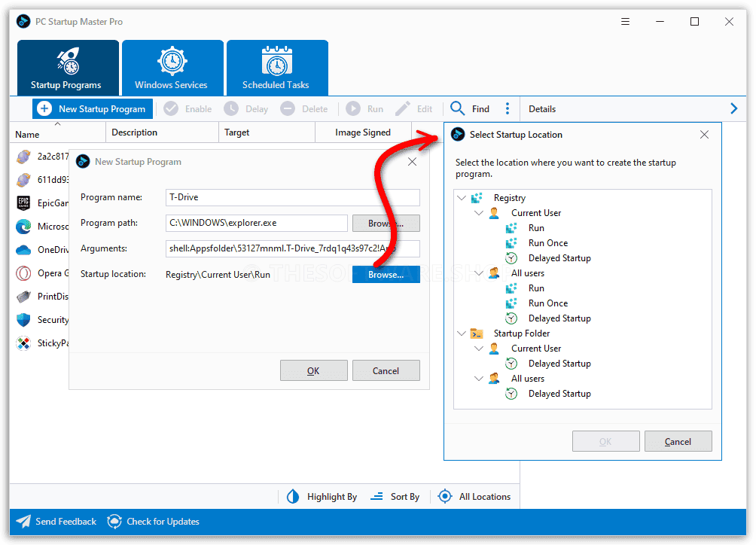Select the PrintDisp entry icon
This screenshot has height=545, width=756.
click(x=23, y=297)
